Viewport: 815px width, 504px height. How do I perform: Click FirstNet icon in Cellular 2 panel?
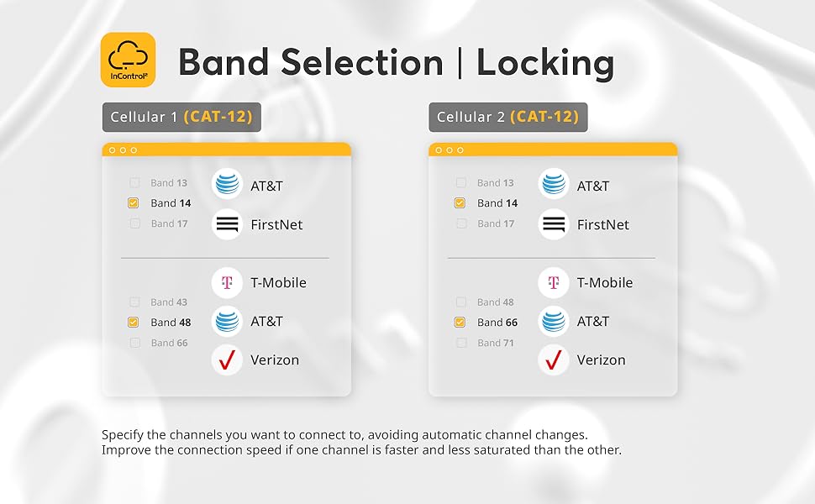click(554, 224)
